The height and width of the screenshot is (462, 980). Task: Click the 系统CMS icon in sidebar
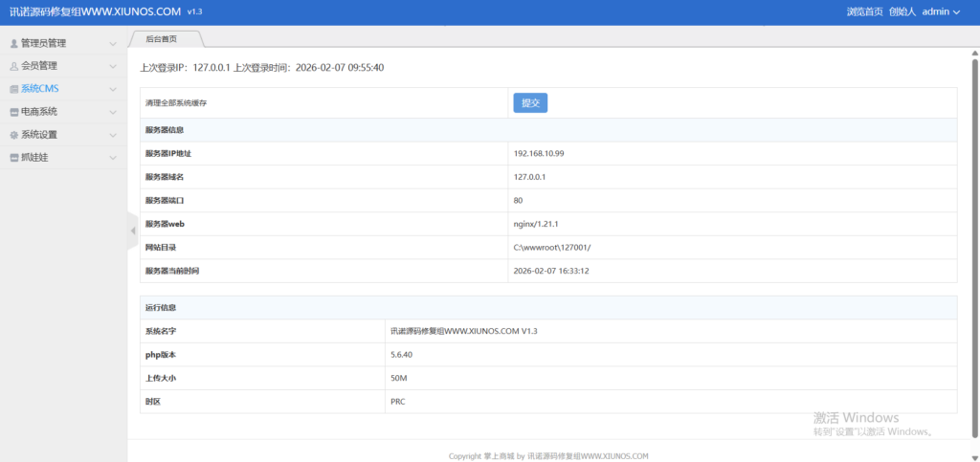(x=13, y=89)
